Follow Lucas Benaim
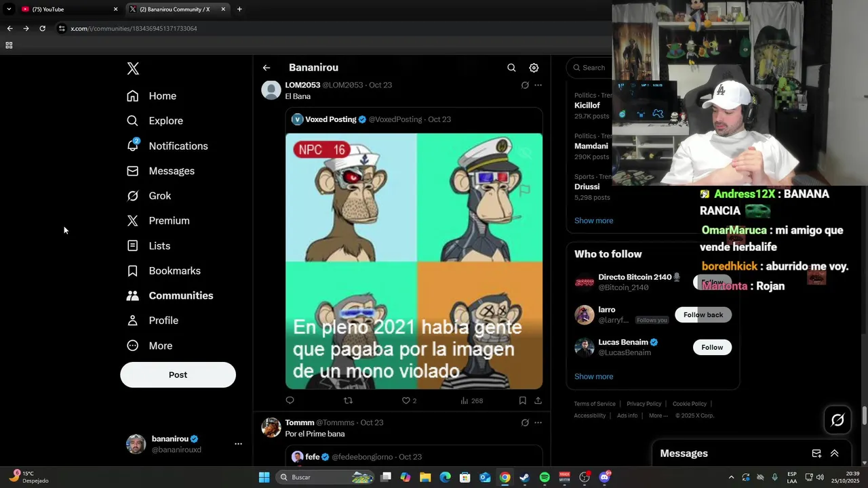 point(712,347)
